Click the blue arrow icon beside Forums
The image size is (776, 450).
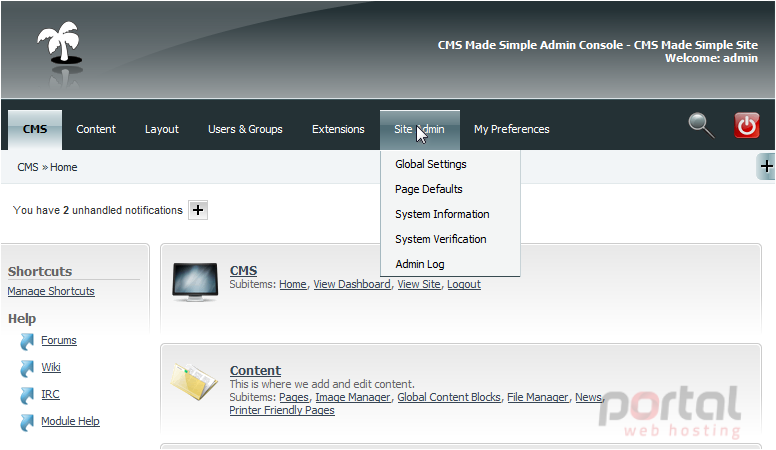pyautogui.click(x=27, y=341)
